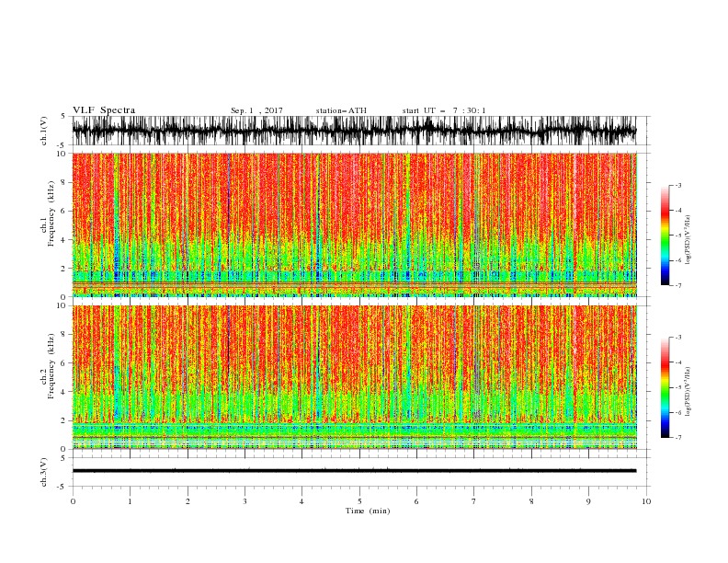Viewport: 728px width, 563px height.
Task: Click the ch.1 frequency tick "2"
Action: 63,269
